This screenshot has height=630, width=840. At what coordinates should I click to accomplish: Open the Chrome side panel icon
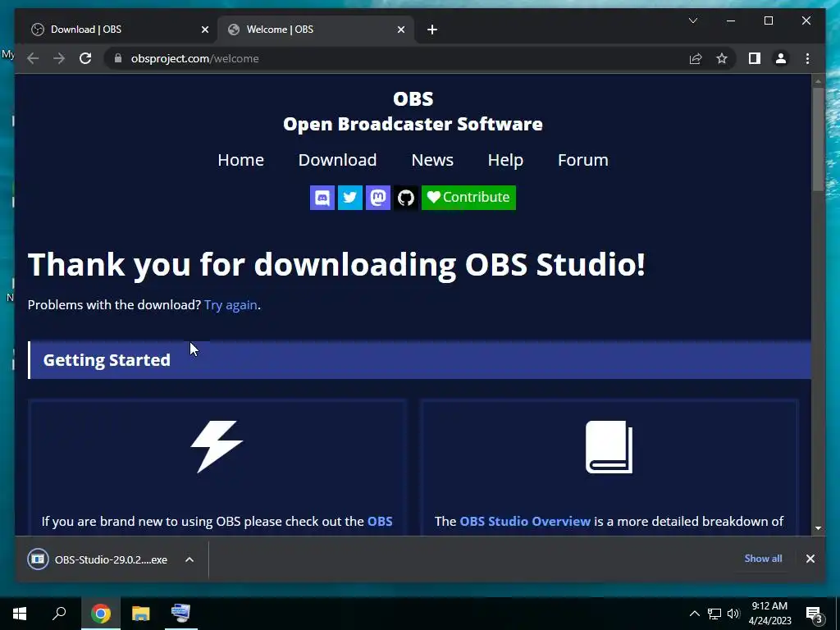(x=755, y=58)
